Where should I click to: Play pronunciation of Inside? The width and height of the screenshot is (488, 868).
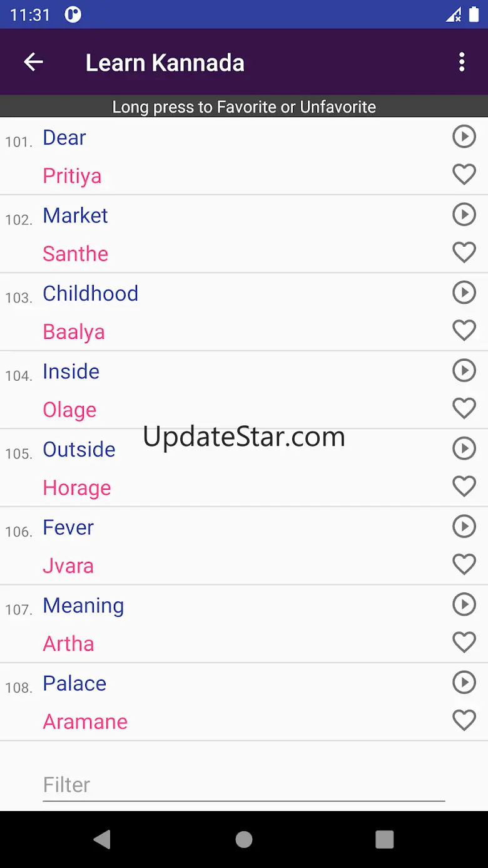click(464, 371)
